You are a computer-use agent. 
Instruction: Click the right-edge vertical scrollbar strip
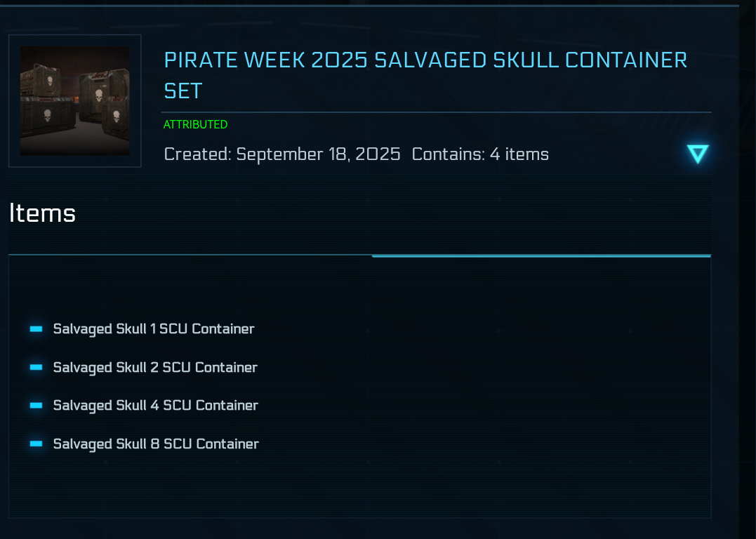[747, 281]
